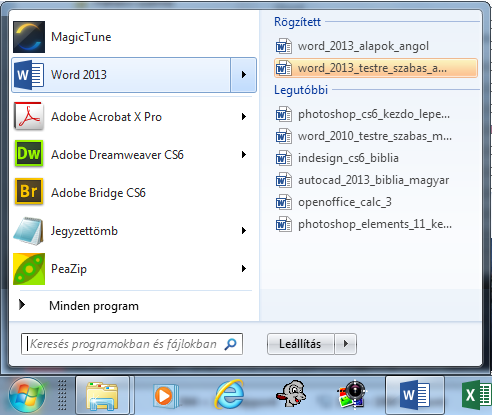The width and height of the screenshot is (492, 415).
Task: Click document icon beside openoffice_calc_3
Action: pos(283,202)
